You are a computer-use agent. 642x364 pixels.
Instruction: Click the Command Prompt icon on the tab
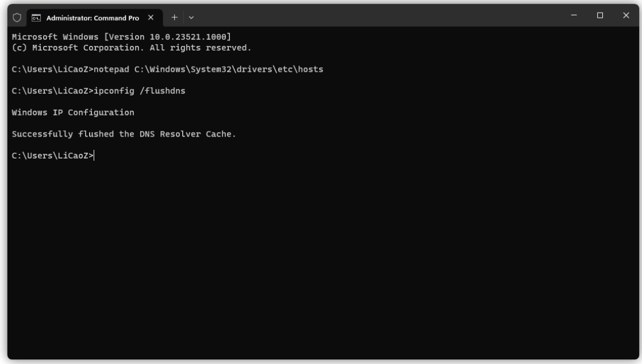coord(36,17)
